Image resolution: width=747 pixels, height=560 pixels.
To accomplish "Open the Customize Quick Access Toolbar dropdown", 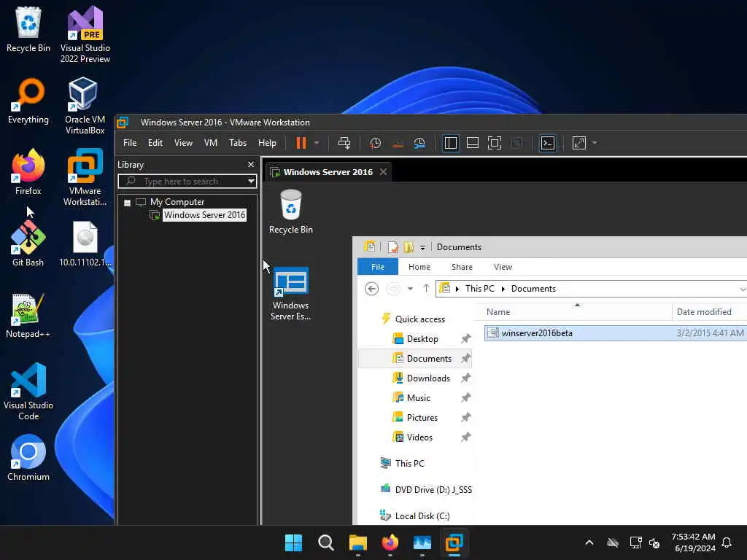I will 422,247.
